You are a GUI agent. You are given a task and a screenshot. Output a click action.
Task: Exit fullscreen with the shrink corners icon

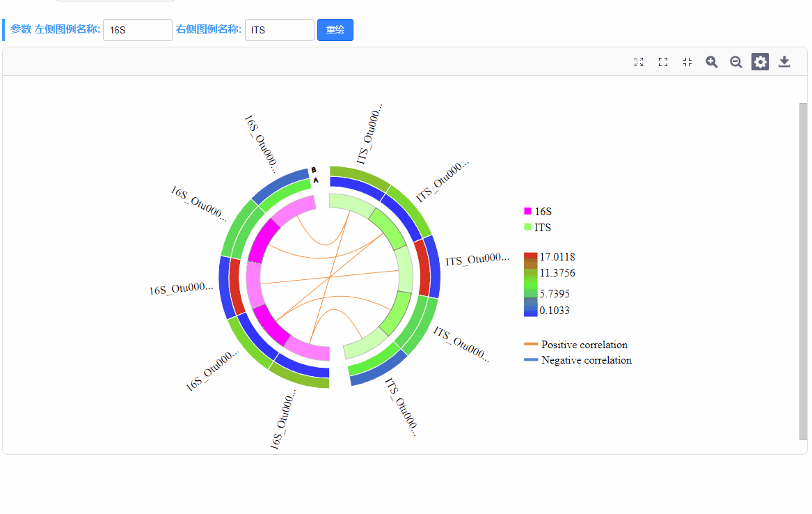tap(687, 62)
